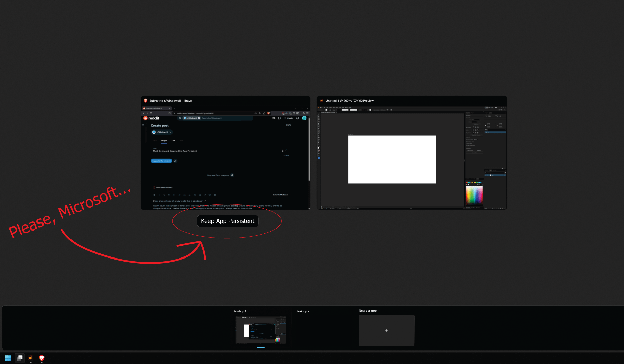The image size is (624, 364).
Task: Add a new desktop with plus tile
Action: point(386,331)
